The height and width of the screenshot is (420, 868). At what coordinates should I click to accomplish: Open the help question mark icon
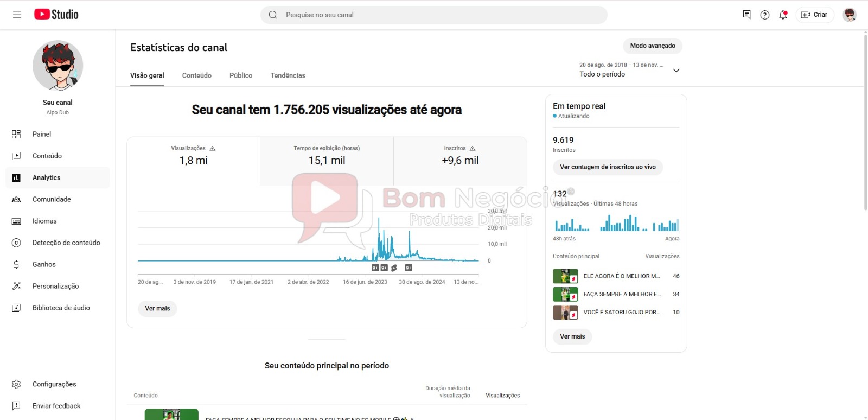click(x=765, y=15)
